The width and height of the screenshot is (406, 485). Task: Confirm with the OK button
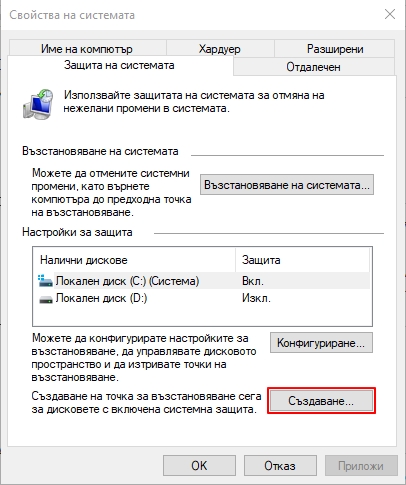pyautogui.click(x=199, y=465)
